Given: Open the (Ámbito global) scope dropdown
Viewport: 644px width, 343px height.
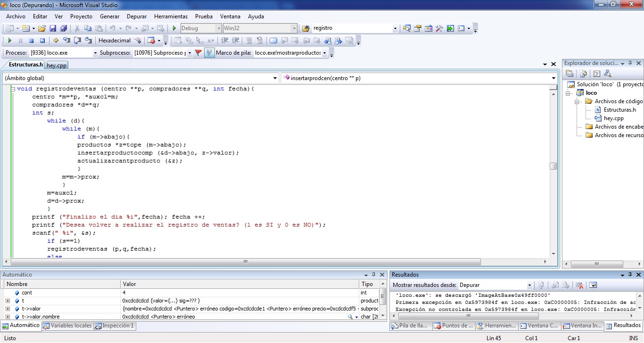Looking at the screenshot, I should pos(275,78).
